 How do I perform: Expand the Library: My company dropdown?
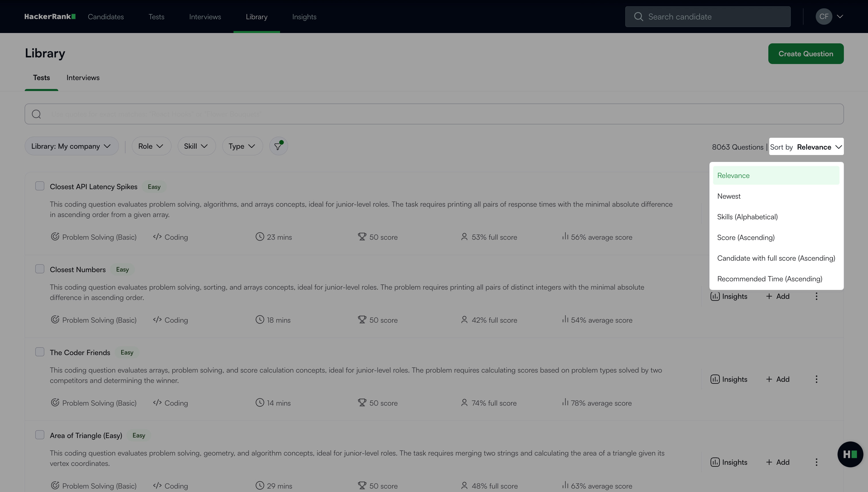71,146
